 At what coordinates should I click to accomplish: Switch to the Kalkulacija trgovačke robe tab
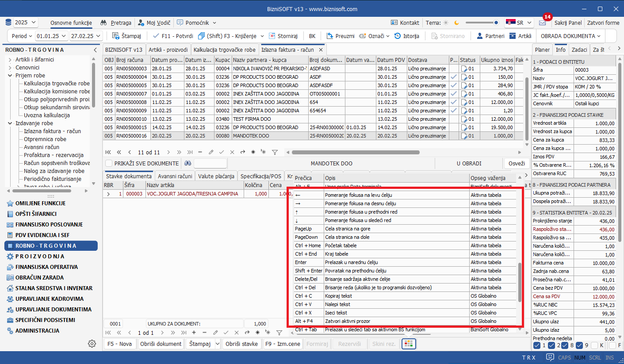coord(225,50)
